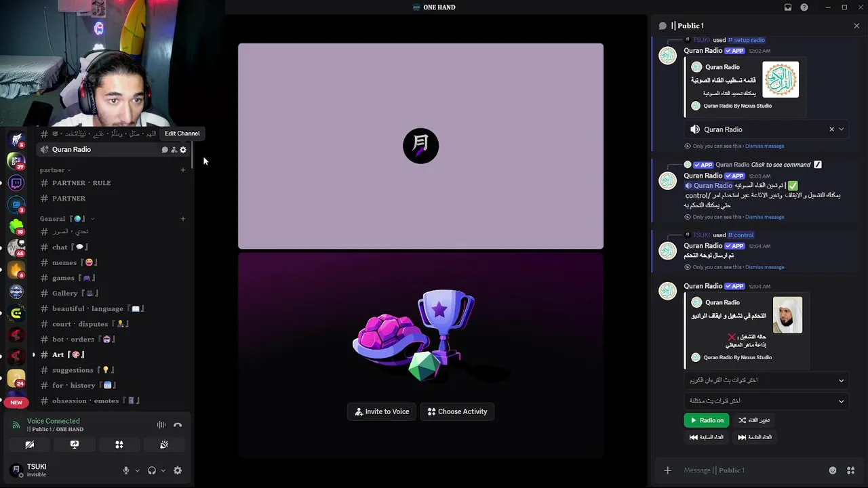Open blue S server with 3 badge

(x=16, y=205)
